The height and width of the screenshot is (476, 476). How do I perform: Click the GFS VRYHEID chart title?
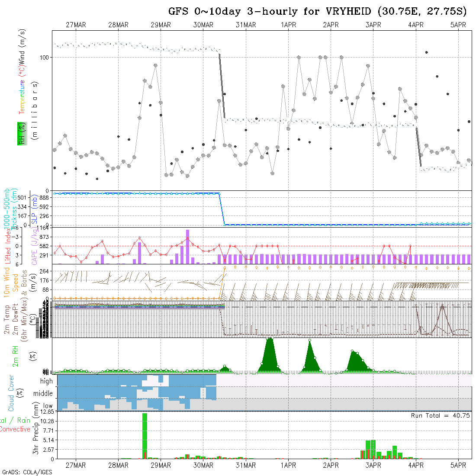320,11
